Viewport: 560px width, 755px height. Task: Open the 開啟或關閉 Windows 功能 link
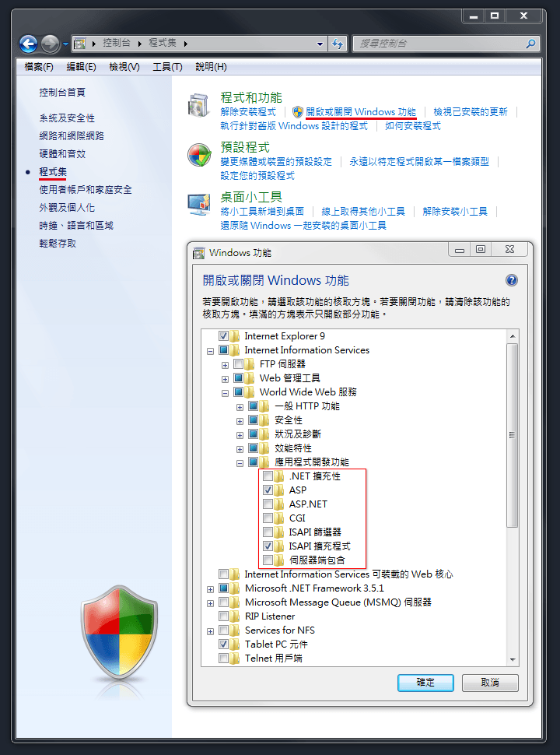click(361, 112)
